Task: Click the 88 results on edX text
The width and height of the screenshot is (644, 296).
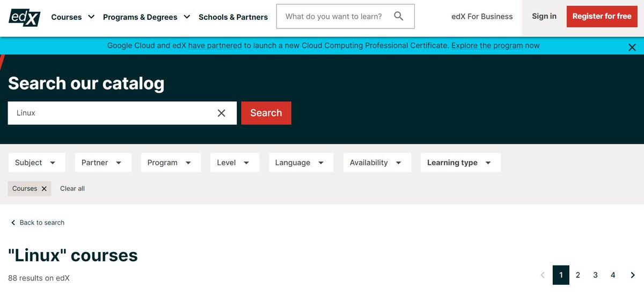Action: [39, 278]
